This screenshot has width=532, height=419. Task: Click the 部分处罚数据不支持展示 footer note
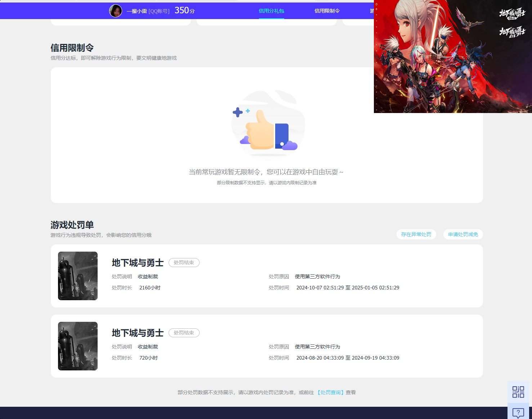click(x=267, y=392)
